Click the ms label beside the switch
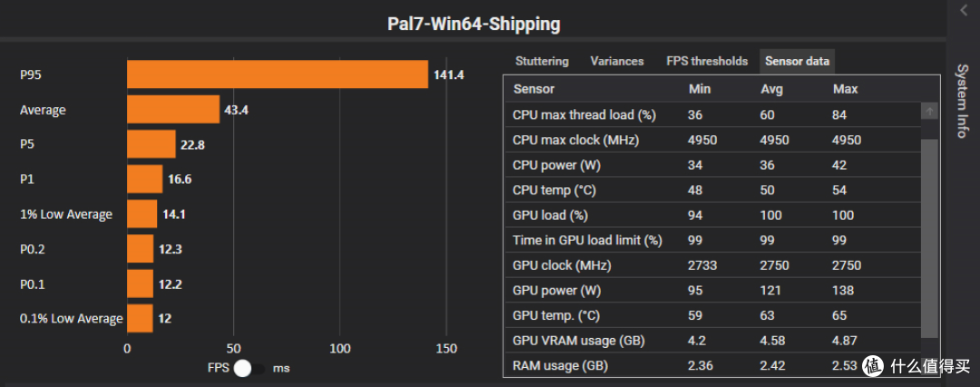This screenshot has height=387, width=980. [281, 369]
